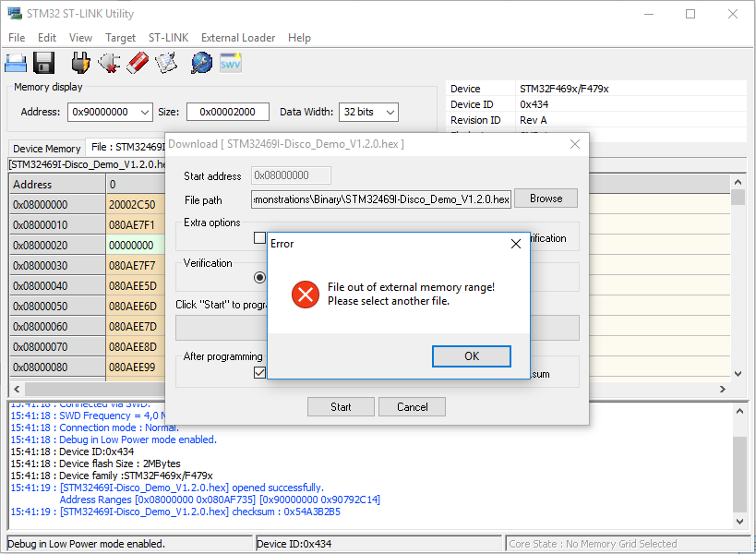Open the SWV viewer icon

pos(231,63)
